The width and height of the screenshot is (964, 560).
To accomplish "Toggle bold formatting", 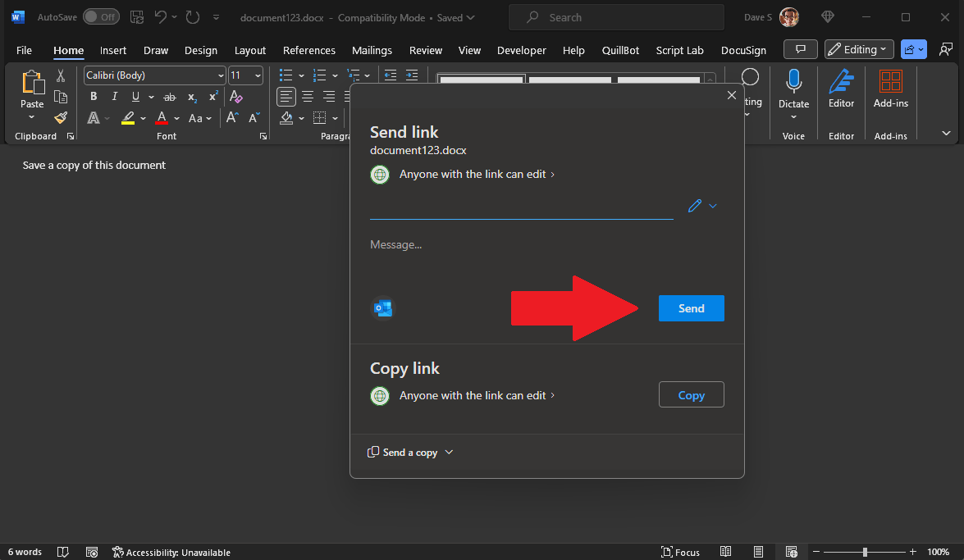I will [93, 96].
